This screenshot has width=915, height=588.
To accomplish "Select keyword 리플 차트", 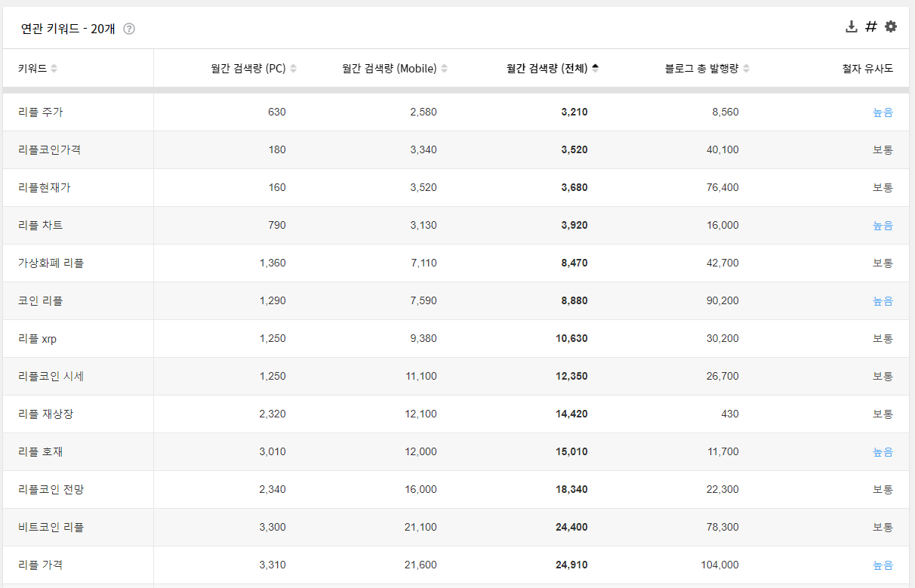I will 41,226.
